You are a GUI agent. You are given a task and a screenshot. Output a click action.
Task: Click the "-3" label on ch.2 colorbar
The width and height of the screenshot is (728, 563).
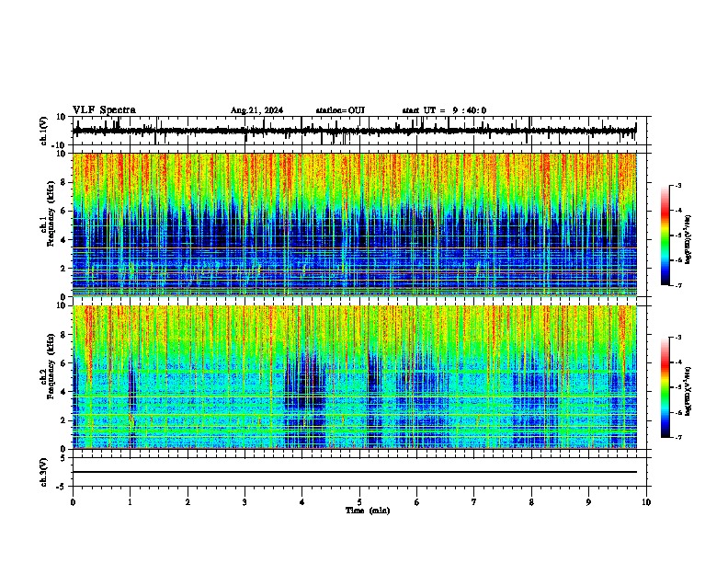pos(677,338)
